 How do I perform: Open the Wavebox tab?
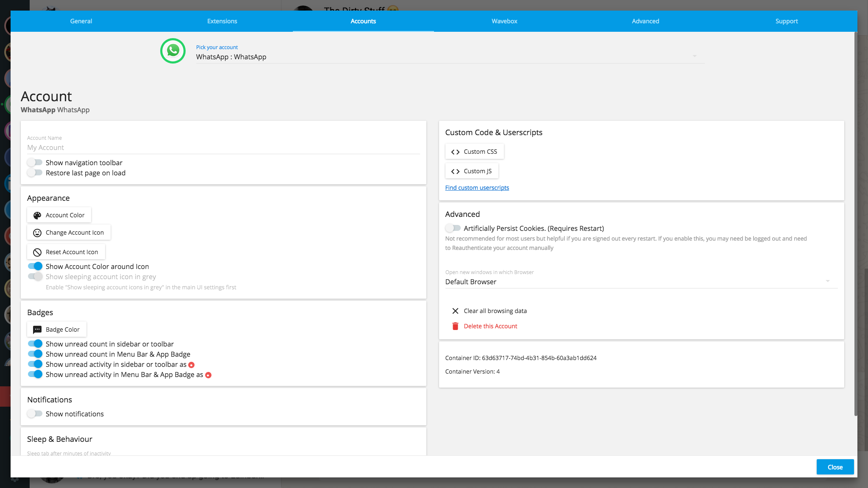point(504,21)
